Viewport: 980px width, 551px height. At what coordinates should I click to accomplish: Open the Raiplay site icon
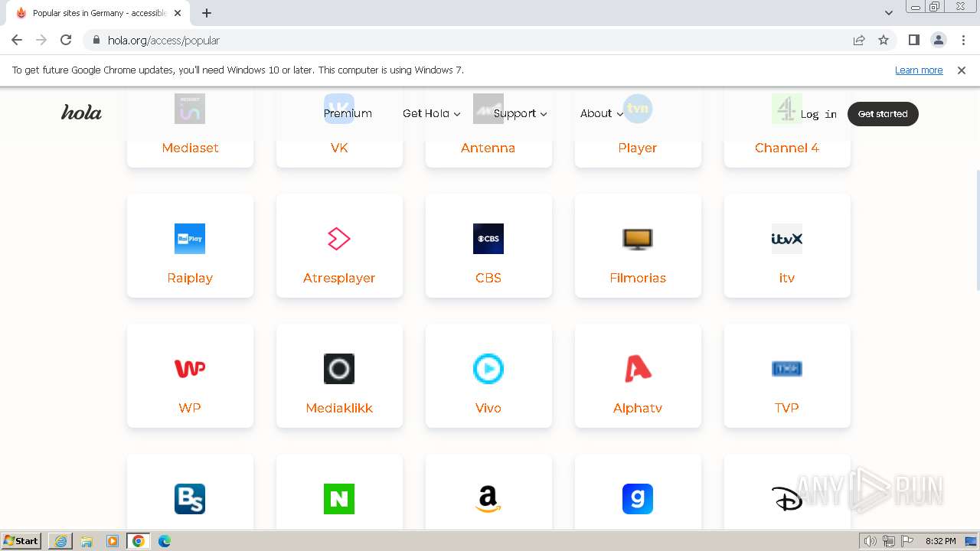(x=190, y=239)
